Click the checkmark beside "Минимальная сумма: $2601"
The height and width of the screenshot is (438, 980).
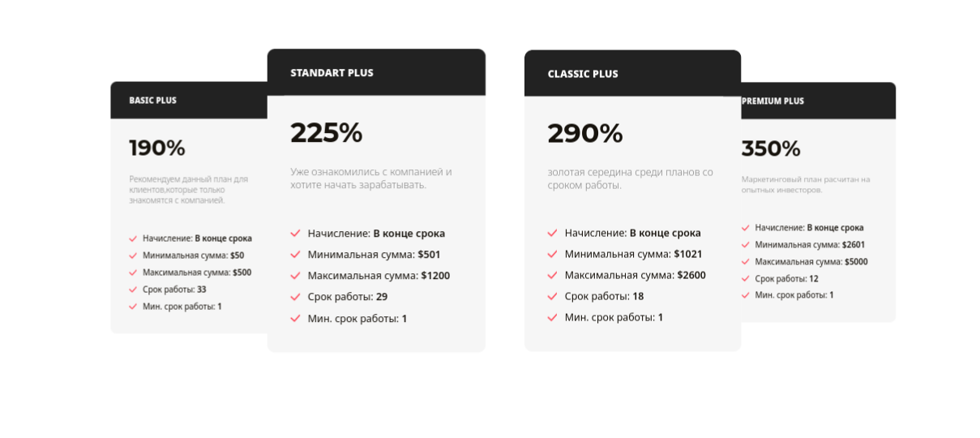746,245
